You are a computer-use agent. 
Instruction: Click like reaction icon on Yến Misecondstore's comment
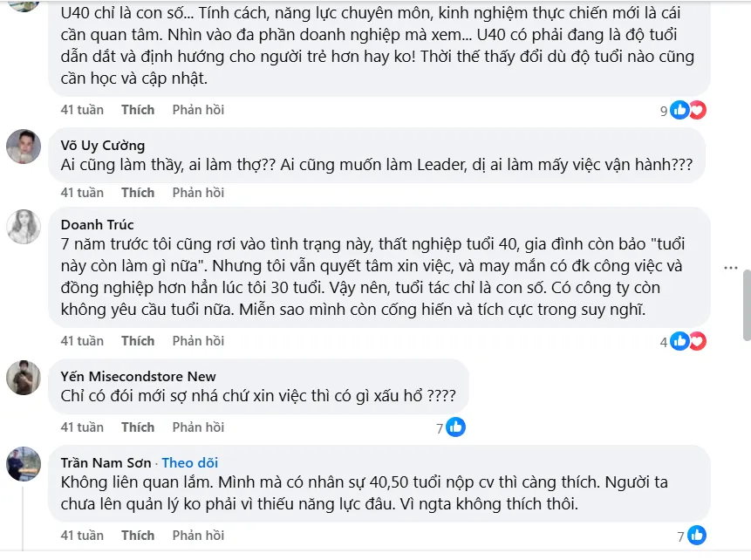pyautogui.click(x=456, y=427)
